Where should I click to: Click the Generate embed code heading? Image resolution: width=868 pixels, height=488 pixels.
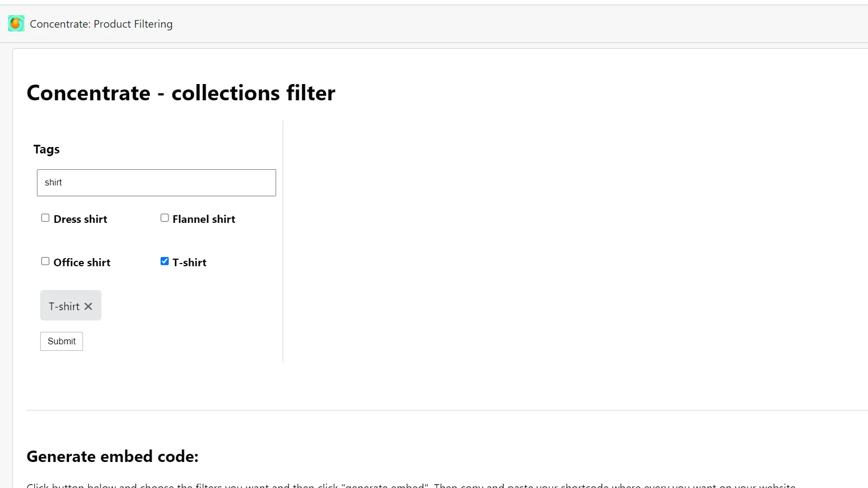[x=112, y=457]
